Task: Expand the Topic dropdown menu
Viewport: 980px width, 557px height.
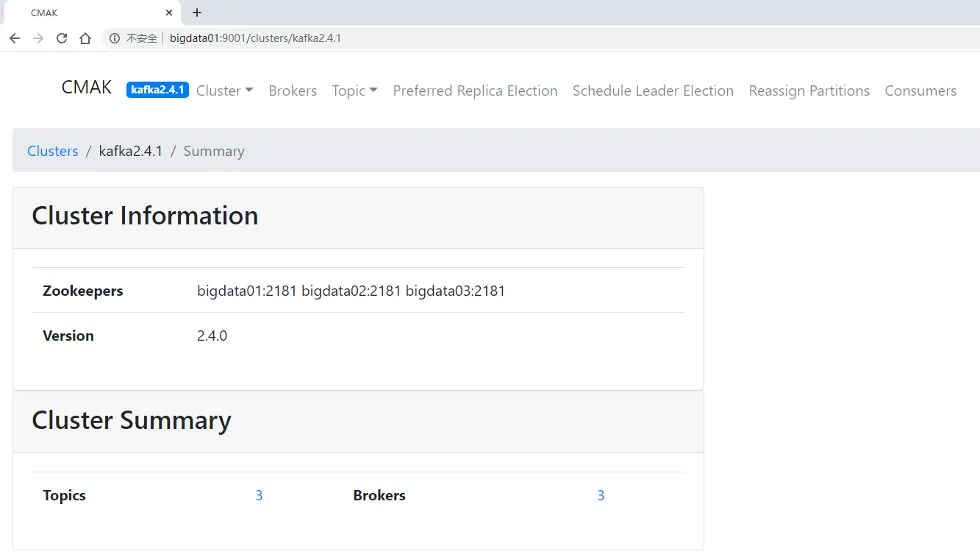Action: [x=354, y=91]
